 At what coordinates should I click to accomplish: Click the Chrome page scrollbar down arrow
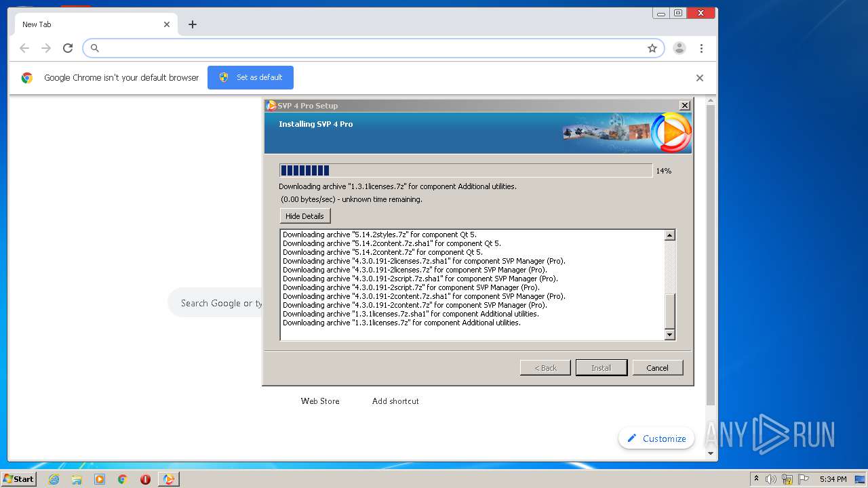pyautogui.click(x=711, y=453)
